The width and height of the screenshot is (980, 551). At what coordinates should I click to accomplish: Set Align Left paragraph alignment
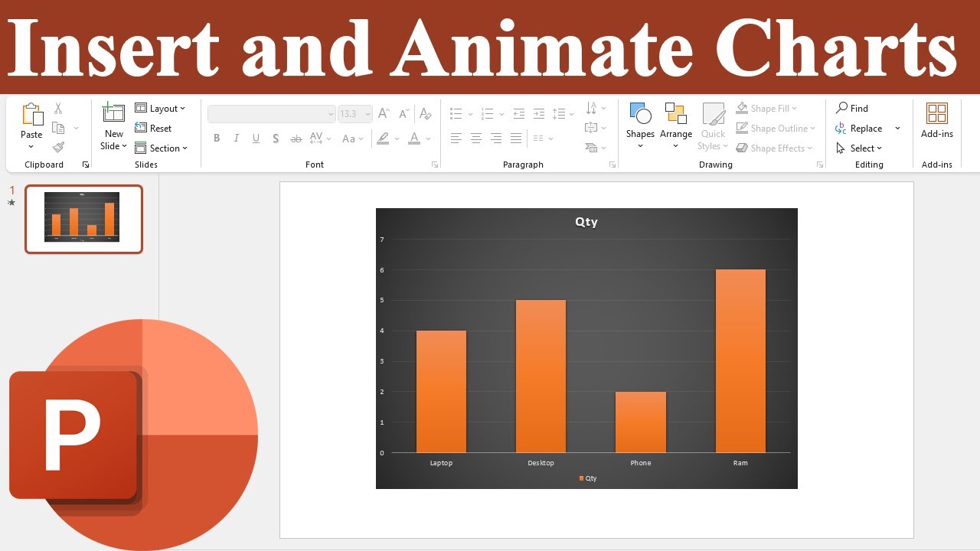456,139
